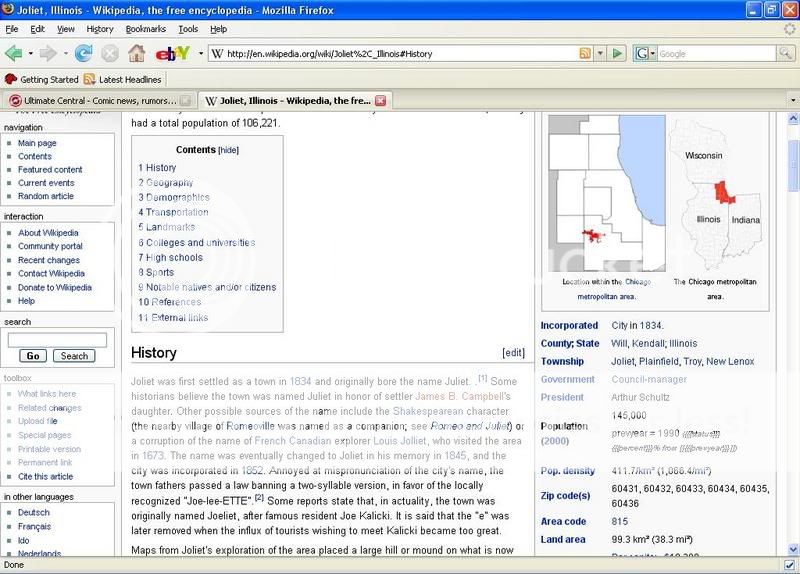Image resolution: width=800 pixels, height=574 pixels.
Task: Close the Joliet, Illinois tab
Action: [x=381, y=101]
